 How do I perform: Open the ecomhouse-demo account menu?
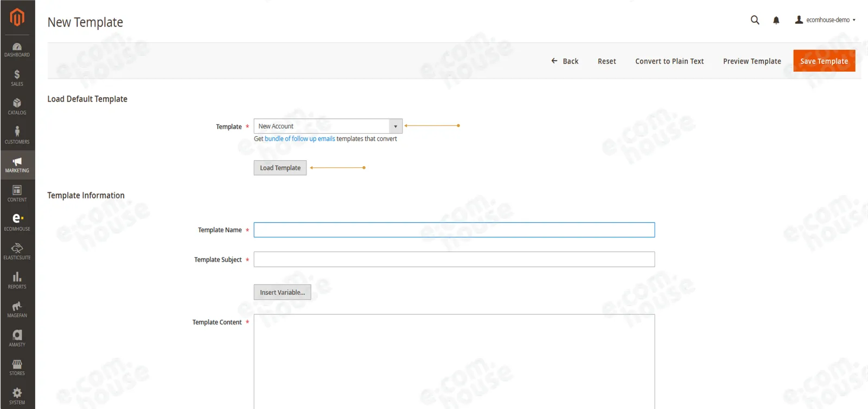pyautogui.click(x=825, y=20)
